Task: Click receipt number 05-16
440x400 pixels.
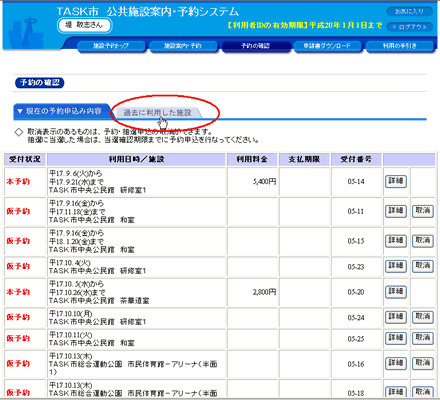Action: [356, 364]
